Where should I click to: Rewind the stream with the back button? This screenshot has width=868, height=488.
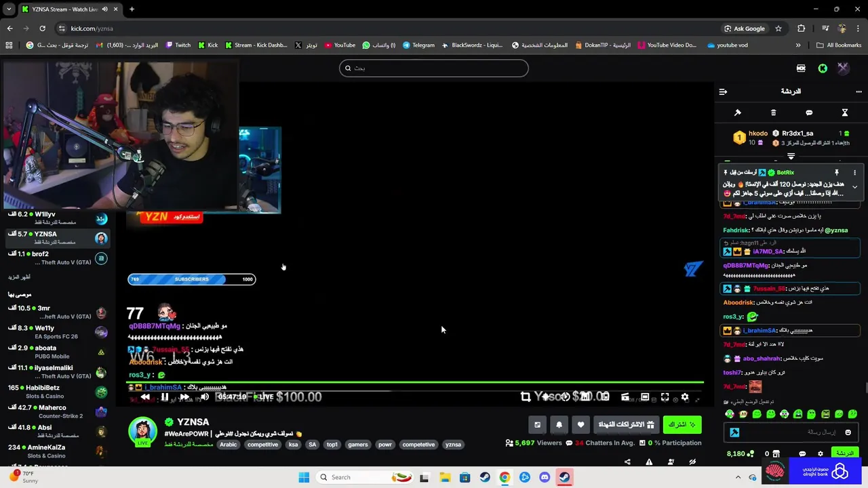pos(145,397)
